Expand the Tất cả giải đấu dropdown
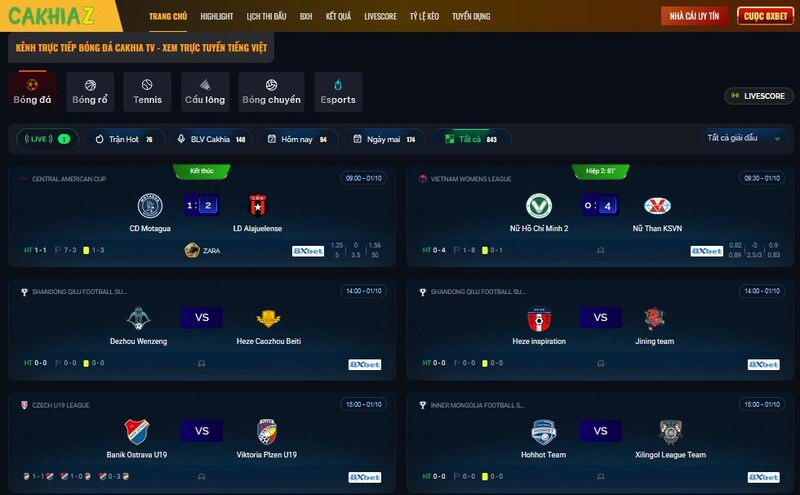The height and width of the screenshot is (495, 800). [x=744, y=138]
